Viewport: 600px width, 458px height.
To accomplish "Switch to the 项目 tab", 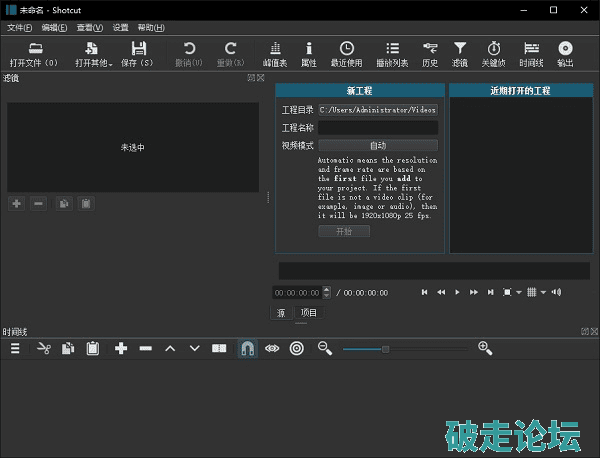I will click(309, 313).
